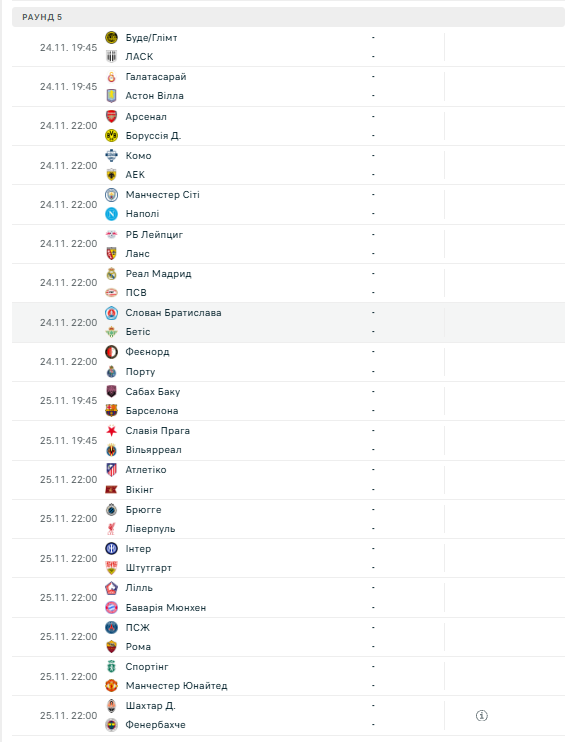Select the Ліверпуль team name

coord(150,529)
